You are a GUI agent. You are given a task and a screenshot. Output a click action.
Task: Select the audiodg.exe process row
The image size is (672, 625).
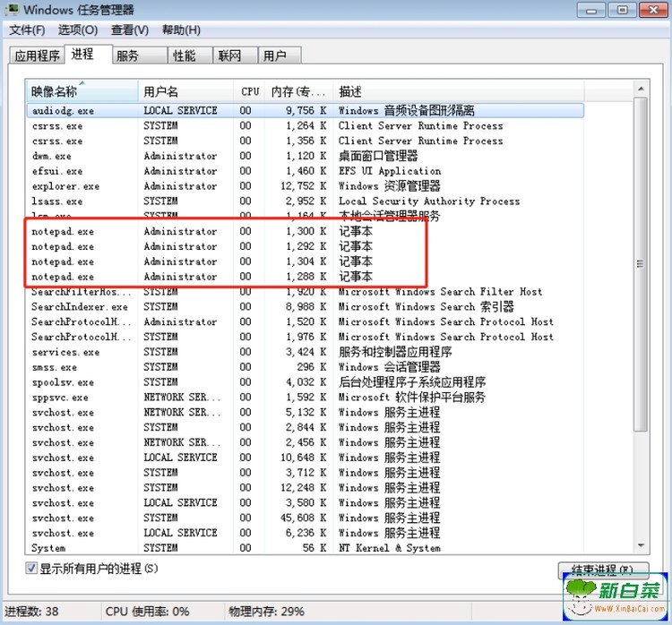[x=306, y=110]
